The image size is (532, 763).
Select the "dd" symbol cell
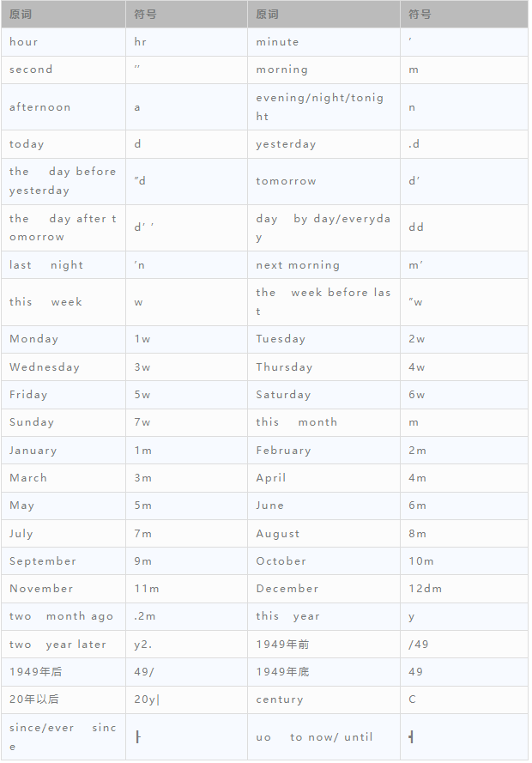(416, 227)
